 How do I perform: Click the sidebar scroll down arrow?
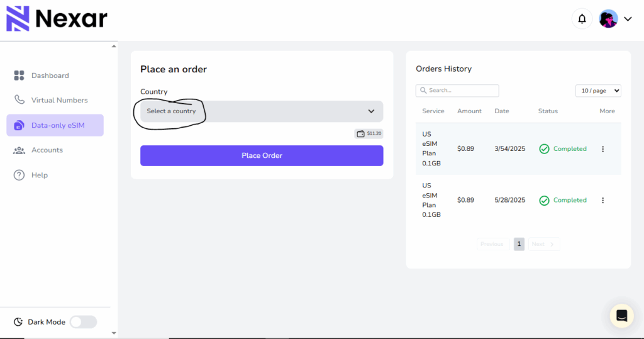[x=114, y=333]
